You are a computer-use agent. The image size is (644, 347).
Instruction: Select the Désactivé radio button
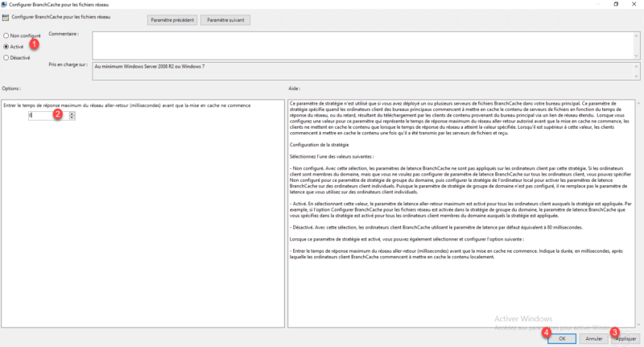coord(6,58)
